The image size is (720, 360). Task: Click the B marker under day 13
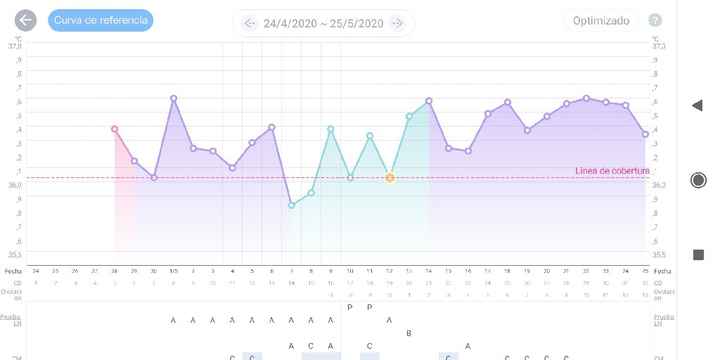pos(409,333)
